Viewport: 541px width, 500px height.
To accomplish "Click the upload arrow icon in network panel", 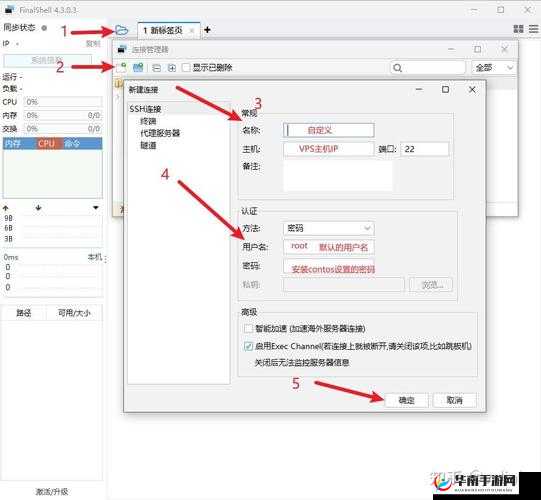I will point(6,208).
